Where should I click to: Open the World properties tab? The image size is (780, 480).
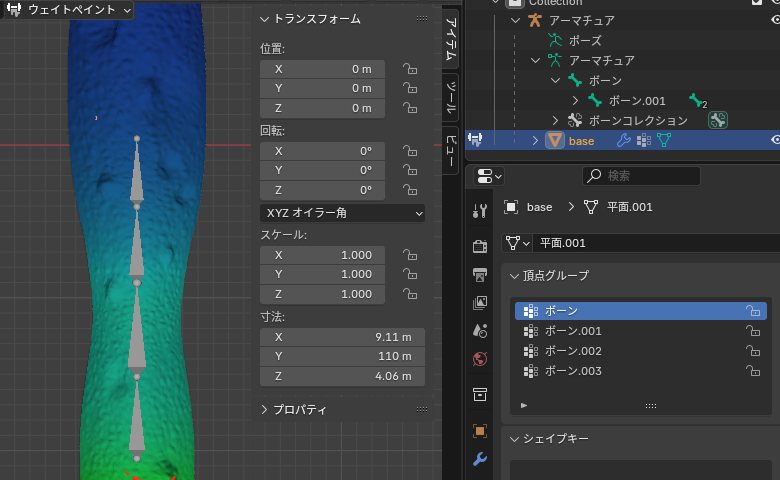(480, 359)
